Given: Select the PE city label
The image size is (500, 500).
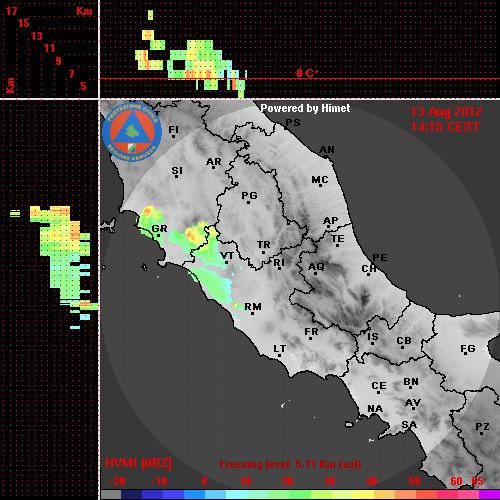Looking at the screenshot, I should point(380,257).
